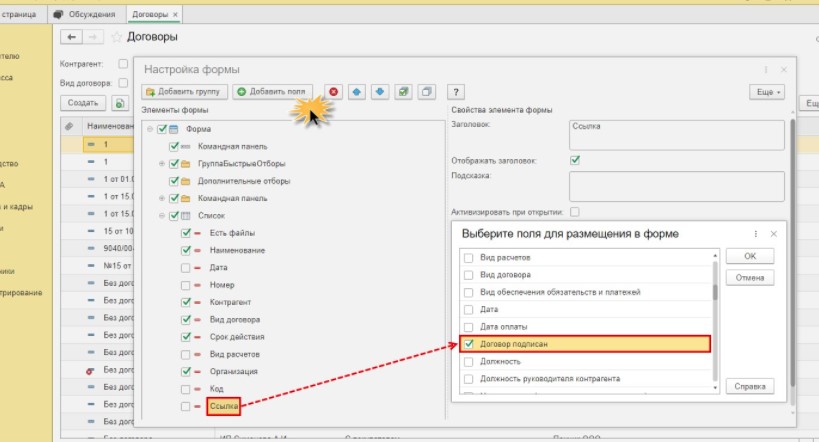819x442 pixels.
Task: Move element up with blue arrow
Action: 357,92
